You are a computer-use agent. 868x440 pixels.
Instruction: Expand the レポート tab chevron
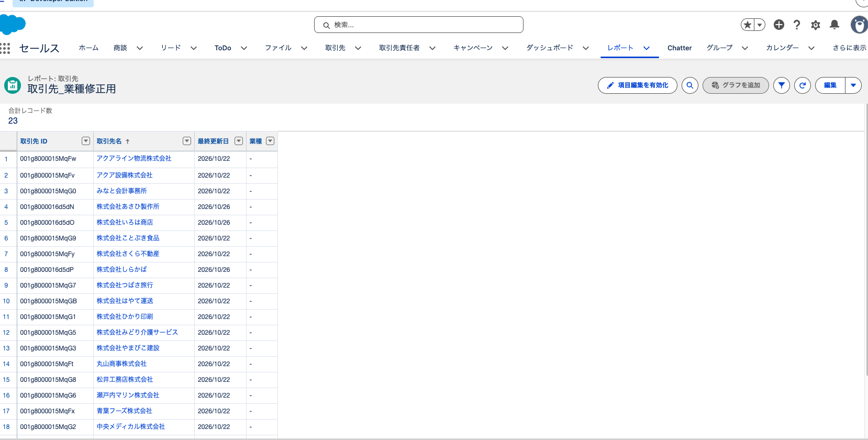647,48
